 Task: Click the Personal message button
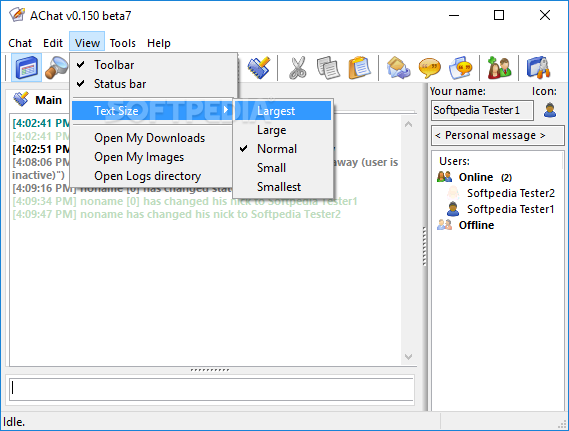498,135
